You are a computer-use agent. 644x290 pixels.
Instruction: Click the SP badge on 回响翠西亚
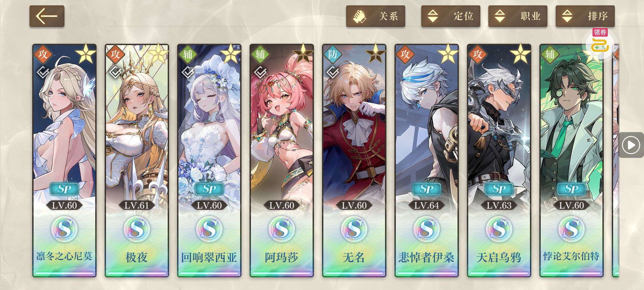[209, 189]
